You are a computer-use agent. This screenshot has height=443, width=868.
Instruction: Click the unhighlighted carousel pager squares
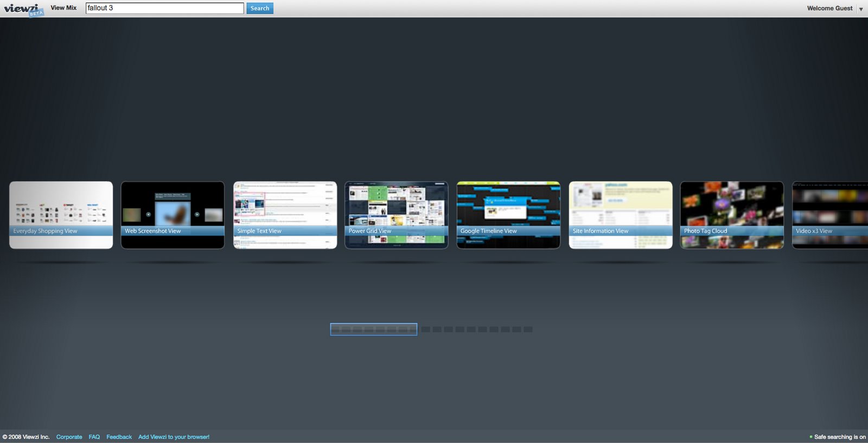pos(477,330)
